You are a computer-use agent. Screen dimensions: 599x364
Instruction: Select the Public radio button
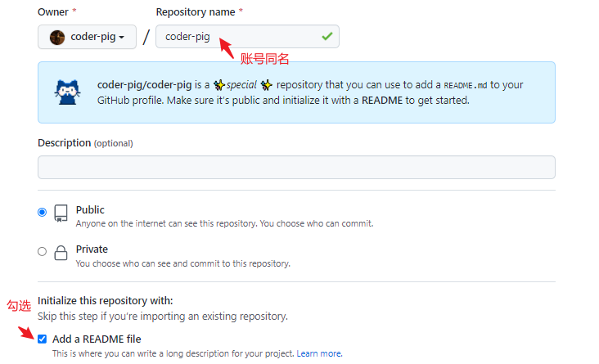click(x=42, y=212)
